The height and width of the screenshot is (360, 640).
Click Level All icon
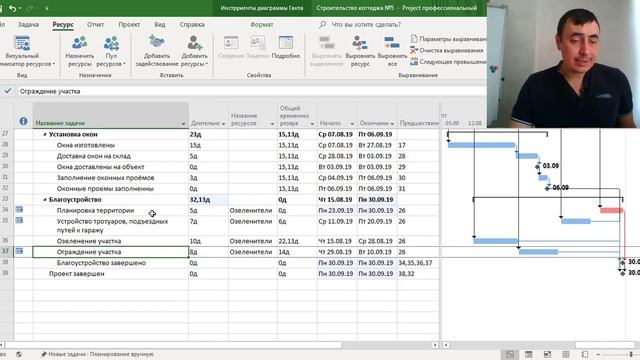[392, 43]
